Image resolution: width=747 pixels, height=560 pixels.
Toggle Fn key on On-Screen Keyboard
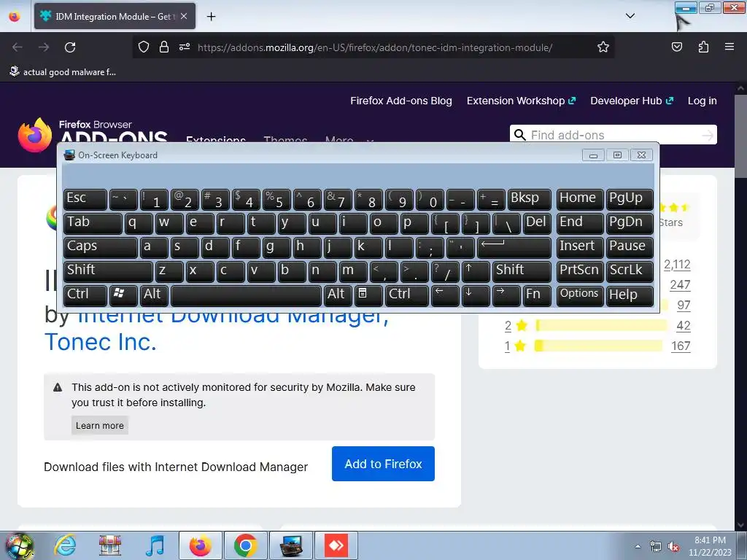click(x=537, y=295)
